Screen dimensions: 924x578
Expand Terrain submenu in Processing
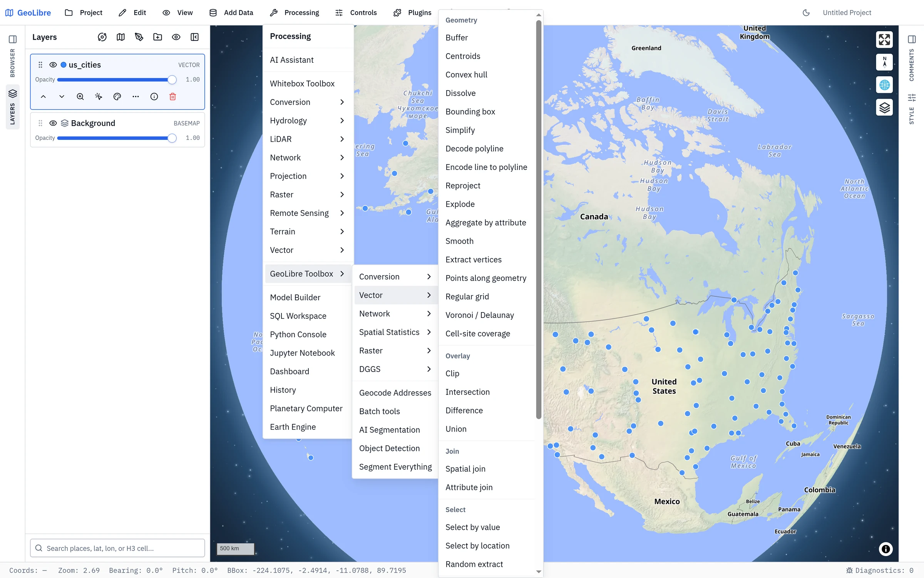pyautogui.click(x=307, y=232)
